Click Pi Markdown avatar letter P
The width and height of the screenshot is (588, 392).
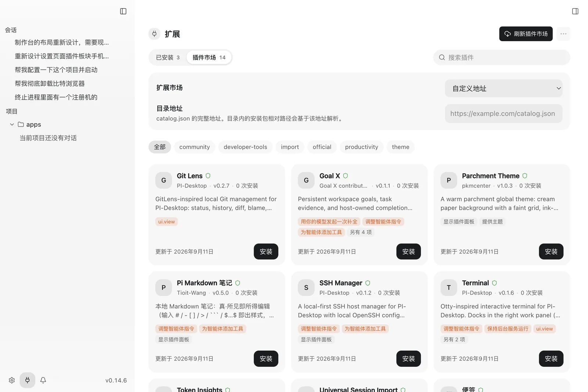(x=164, y=288)
